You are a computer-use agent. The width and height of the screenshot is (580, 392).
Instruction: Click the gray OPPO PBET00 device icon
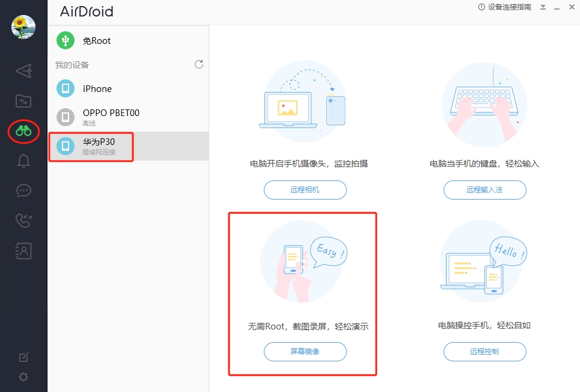66,117
